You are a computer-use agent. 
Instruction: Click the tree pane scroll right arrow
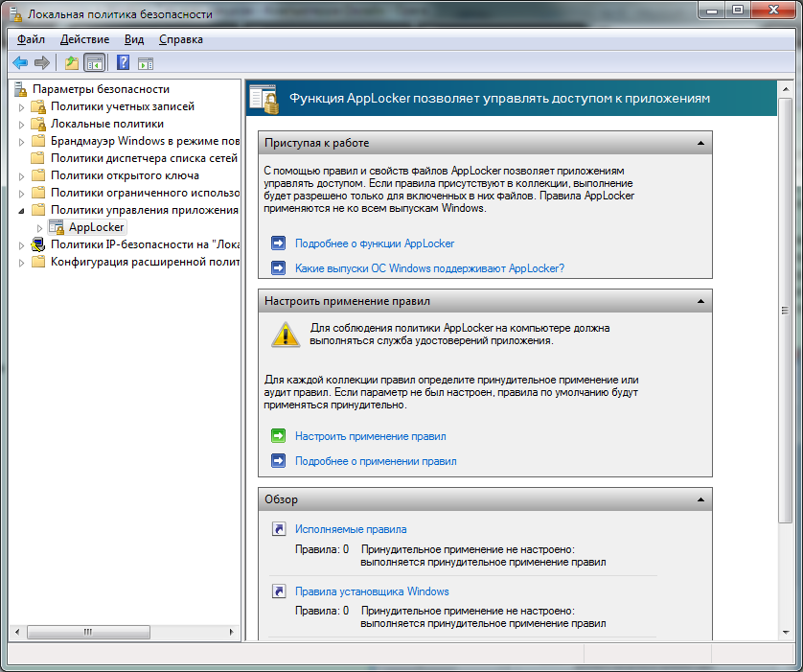(x=232, y=632)
